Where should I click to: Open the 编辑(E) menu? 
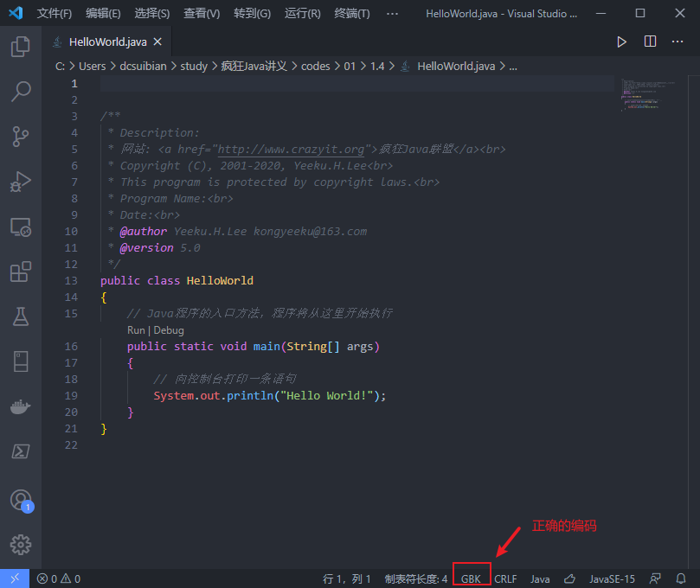click(103, 13)
